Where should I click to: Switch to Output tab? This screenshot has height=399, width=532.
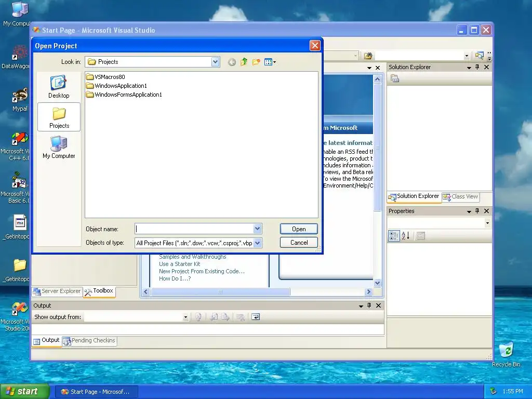point(47,341)
